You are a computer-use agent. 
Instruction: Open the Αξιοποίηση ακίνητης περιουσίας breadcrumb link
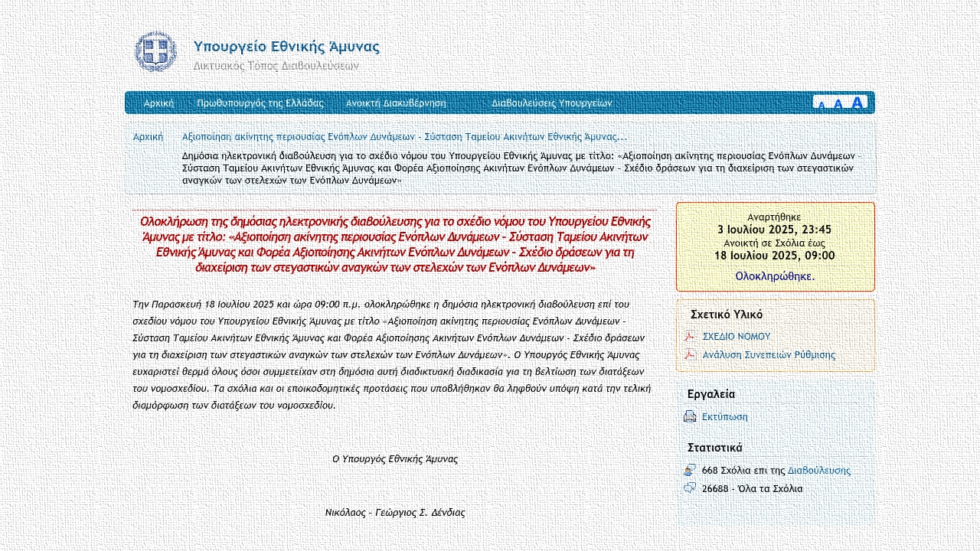tap(404, 137)
